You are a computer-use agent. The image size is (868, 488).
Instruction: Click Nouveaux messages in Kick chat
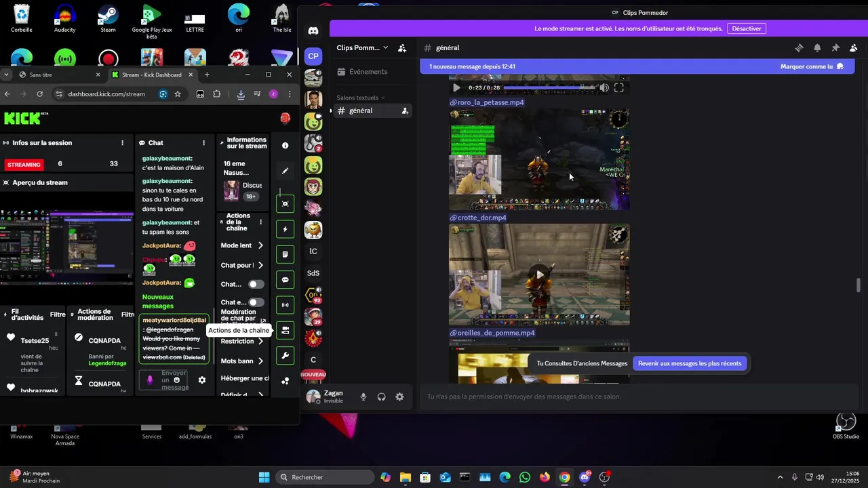158,301
